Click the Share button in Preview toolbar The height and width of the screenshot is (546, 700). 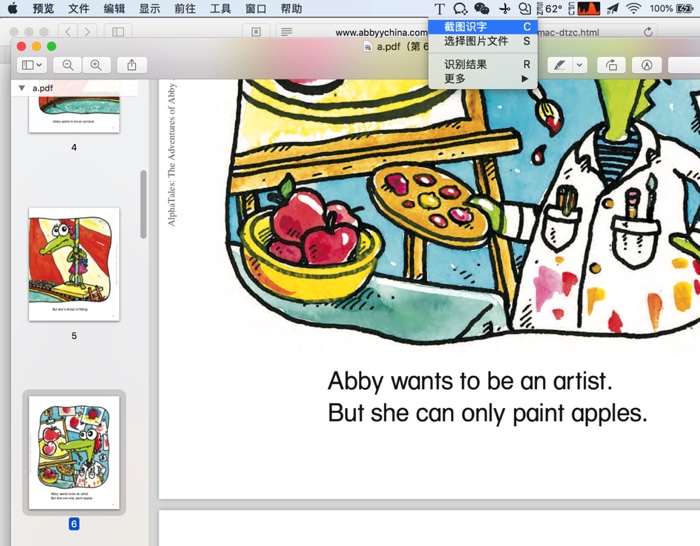(132, 65)
